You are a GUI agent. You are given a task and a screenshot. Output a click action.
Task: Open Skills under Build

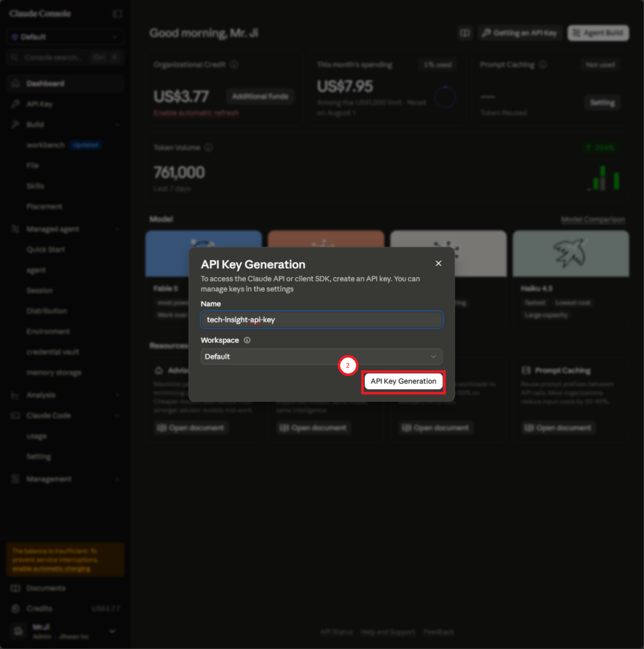coord(35,186)
